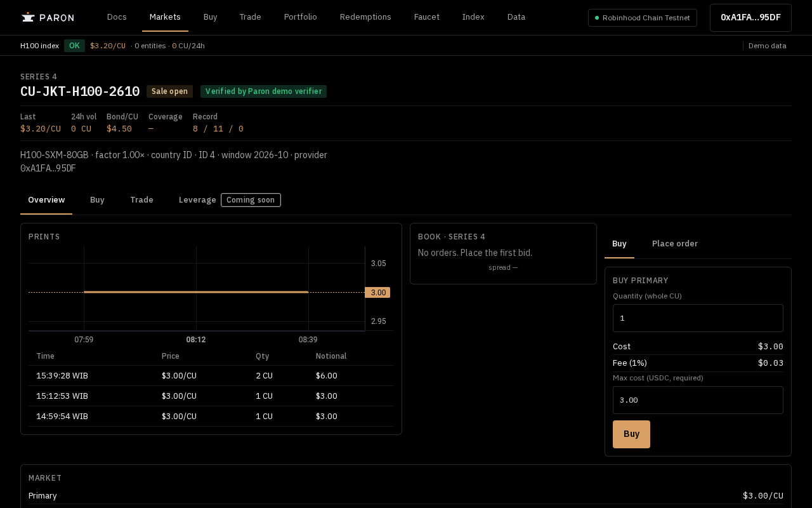Screen dimensions: 812x508
Task: Click the Fee (1%) label
Action: pyautogui.click(x=630, y=363)
